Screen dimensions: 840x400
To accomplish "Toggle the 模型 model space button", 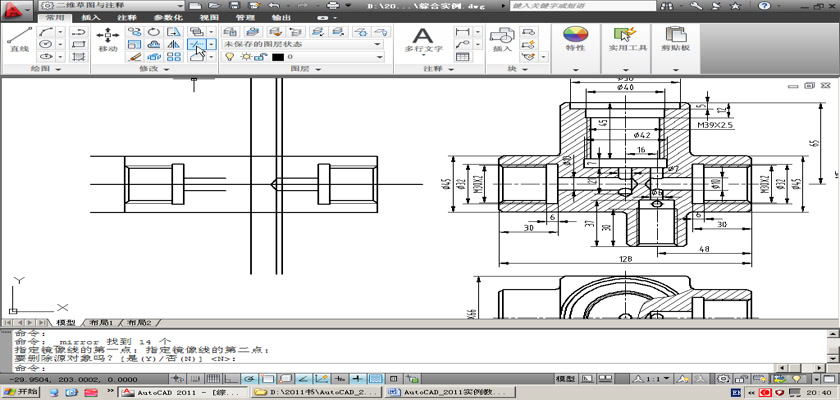I will pyautogui.click(x=565, y=379).
